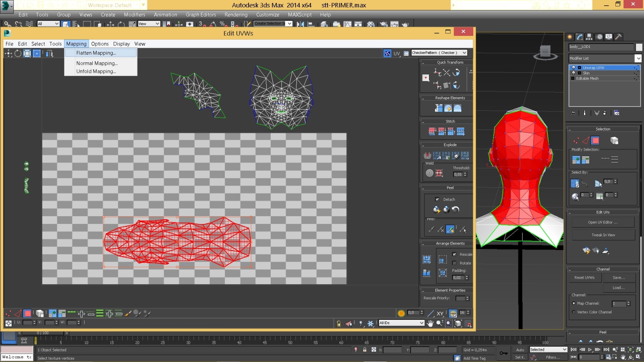Viewport: 644px width, 362px height.
Task: Click the Mirror tool in Edit UVWs toolbar
Action: coord(49,53)
